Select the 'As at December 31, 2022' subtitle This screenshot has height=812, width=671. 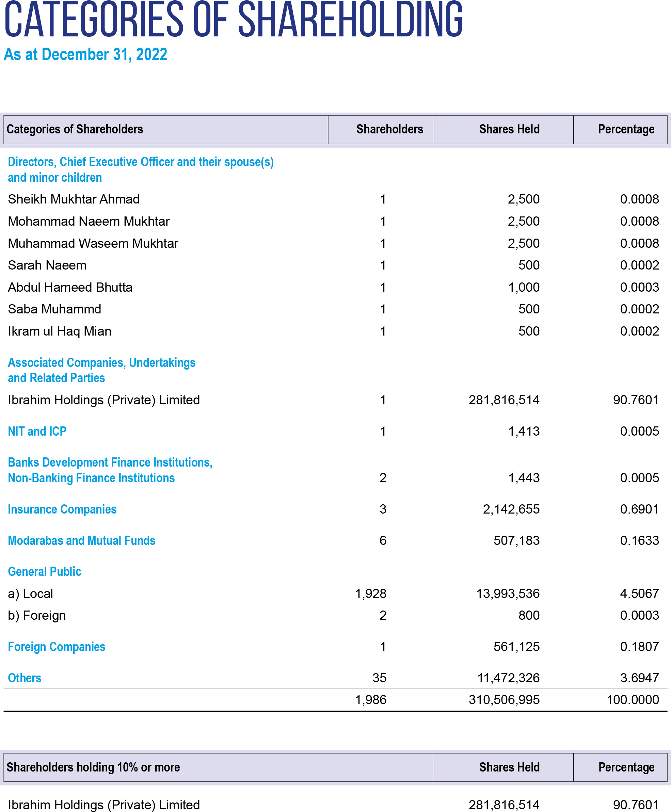pos(85,54)
